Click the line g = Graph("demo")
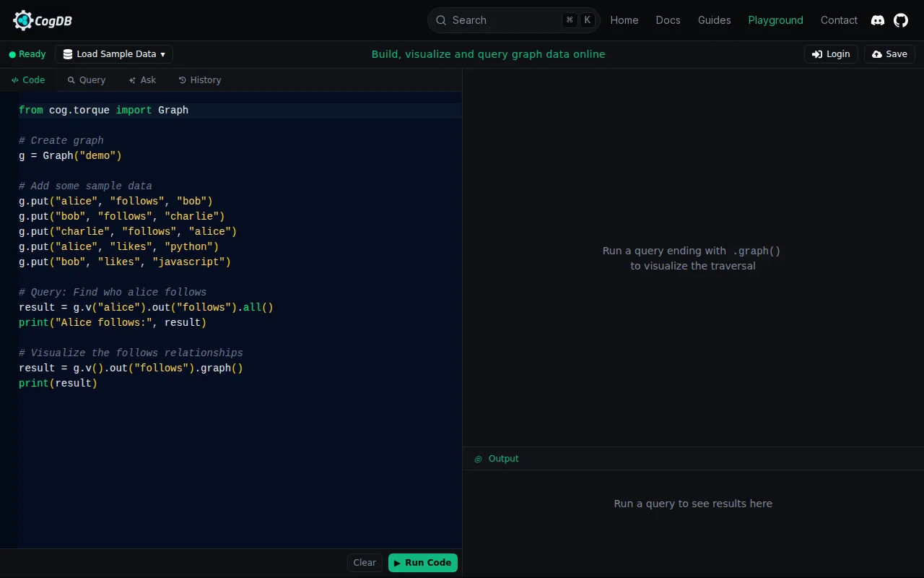 pyautogui.click(x=70, y=156)
